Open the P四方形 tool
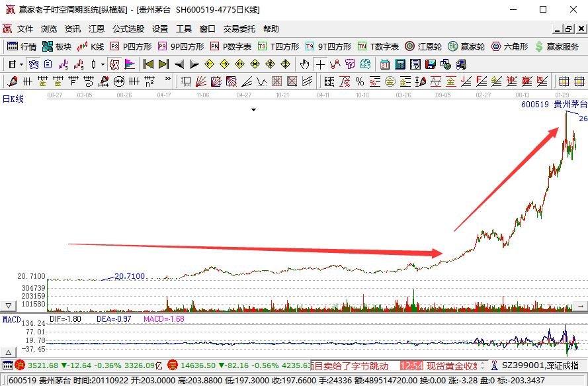The width and height of the screenshot is (588, 386). coord(131,46)
